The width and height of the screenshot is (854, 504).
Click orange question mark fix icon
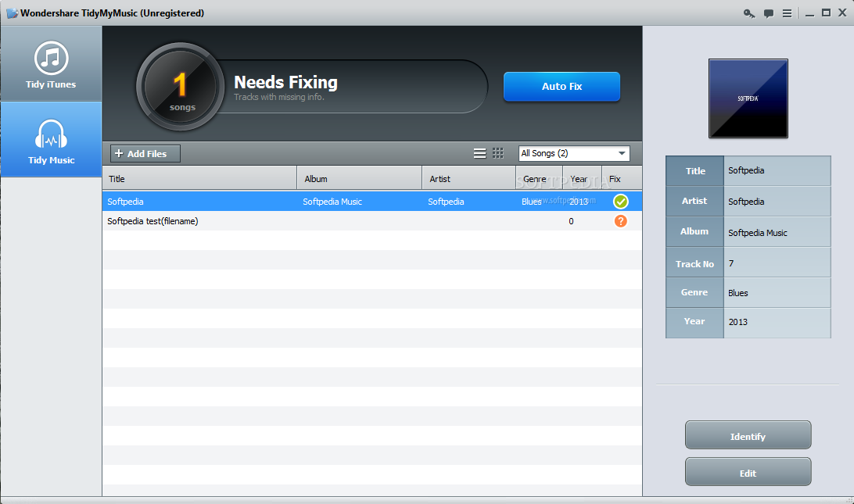[x=621, y=221]
